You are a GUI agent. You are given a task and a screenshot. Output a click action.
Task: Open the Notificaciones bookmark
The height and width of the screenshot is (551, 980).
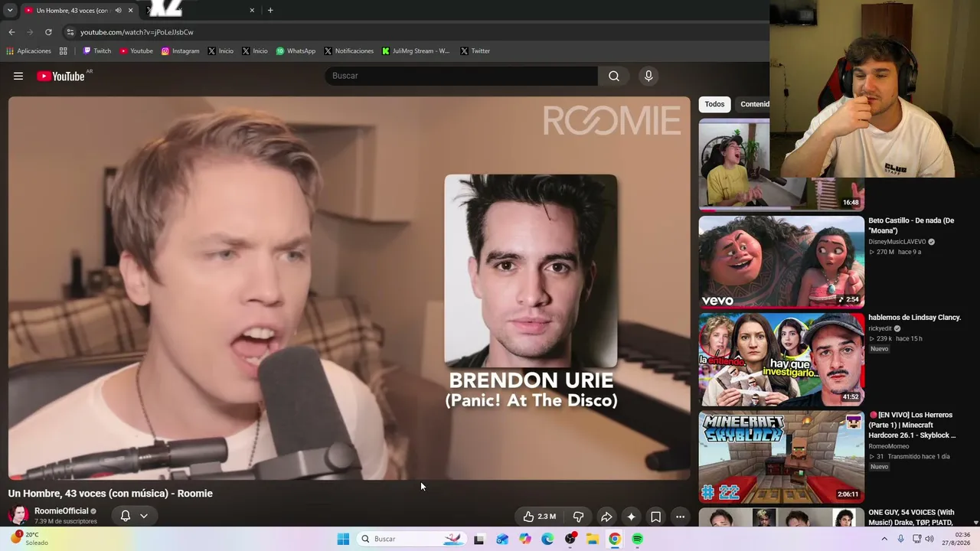tap(349, 51)
